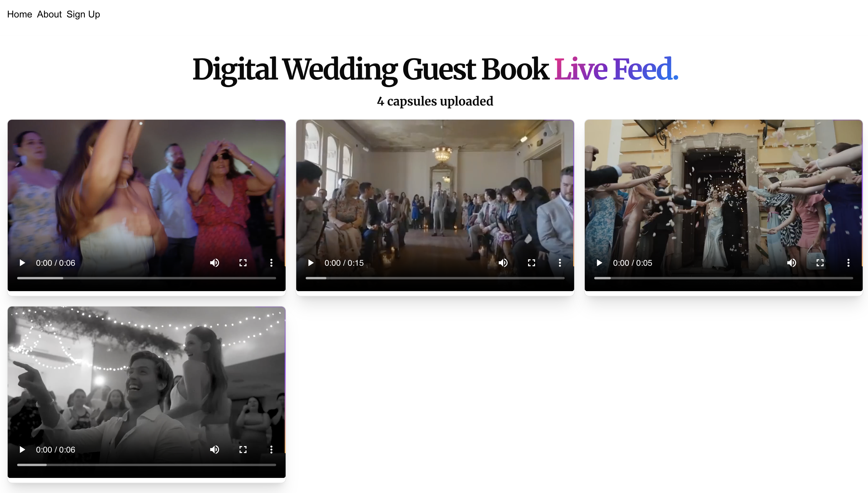Mute the ceremony aisle video
The width and height of the screenshot is (868, 493).
[503, 263]
